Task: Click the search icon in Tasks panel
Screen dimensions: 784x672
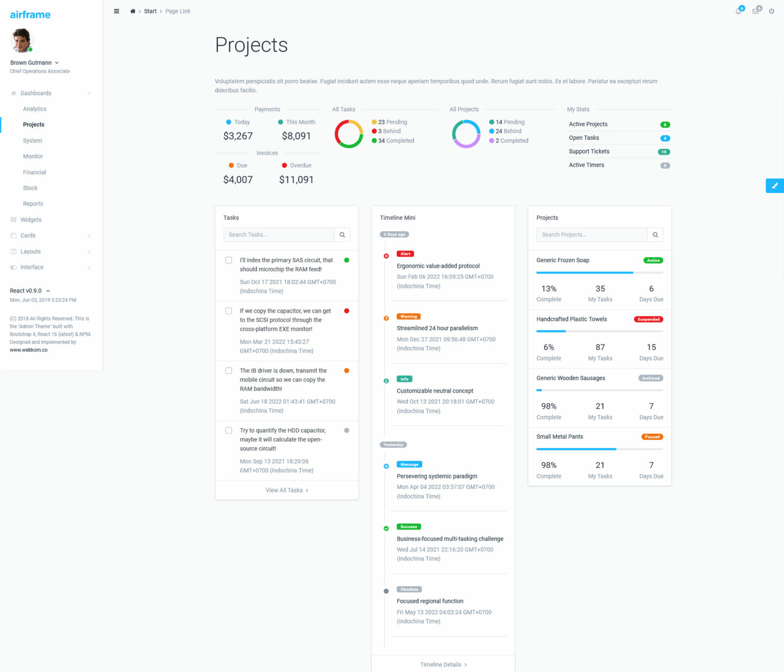Action: 342,234
